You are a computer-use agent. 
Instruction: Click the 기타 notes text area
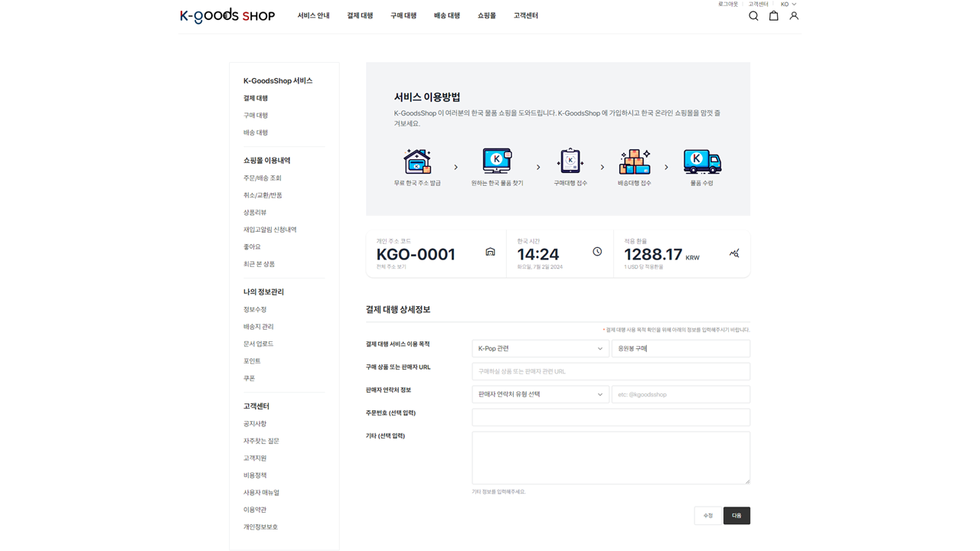tap(610, 458)
